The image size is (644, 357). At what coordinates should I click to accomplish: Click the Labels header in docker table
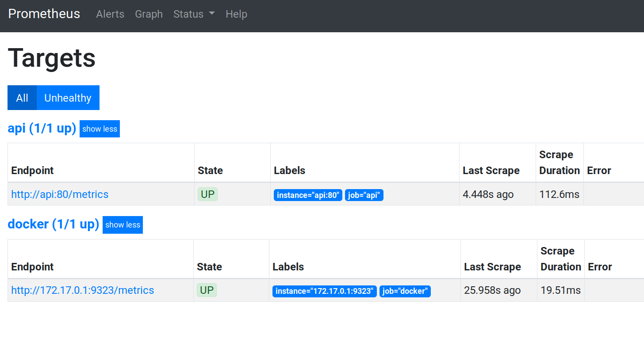[288, 267]
